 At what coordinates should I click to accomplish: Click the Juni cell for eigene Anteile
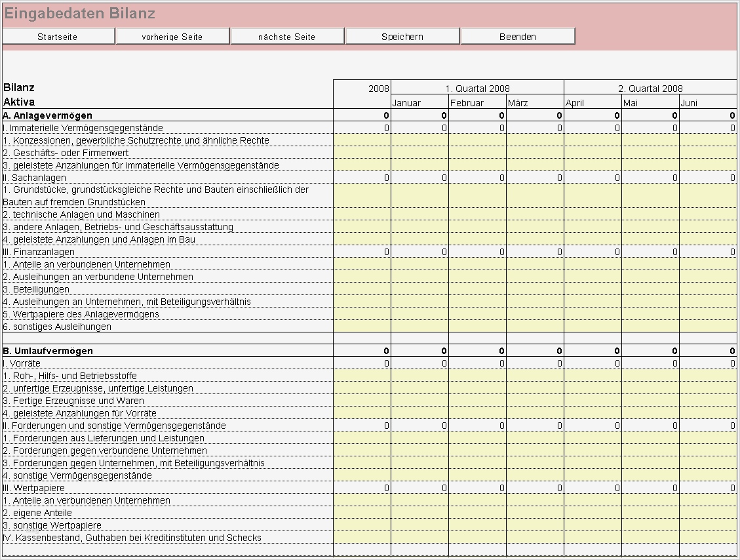(x=707, y=513)
